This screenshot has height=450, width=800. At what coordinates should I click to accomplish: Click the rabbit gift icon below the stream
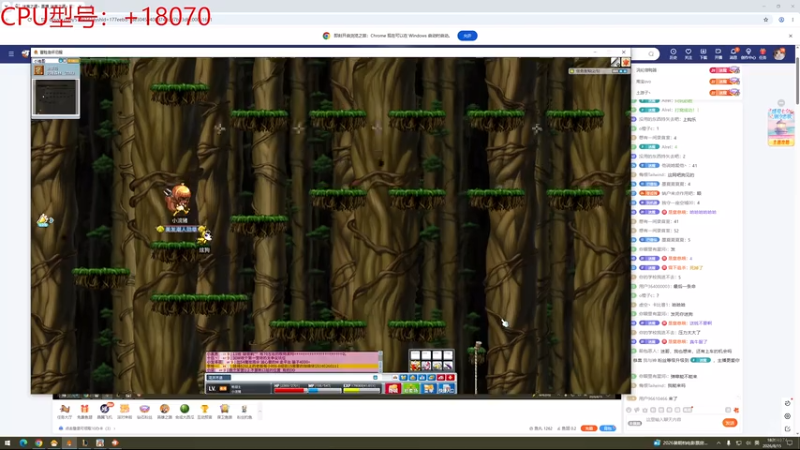pyautogui.click(x=244, y=411)
